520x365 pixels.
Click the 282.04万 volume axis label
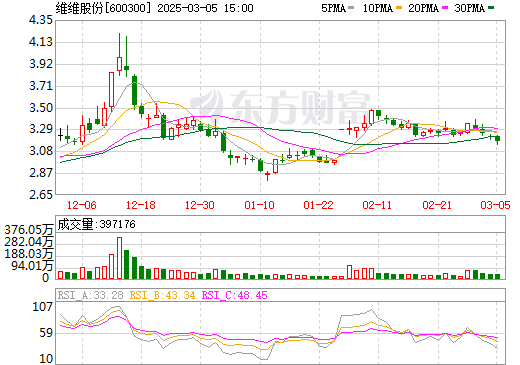tap(29, 242)
